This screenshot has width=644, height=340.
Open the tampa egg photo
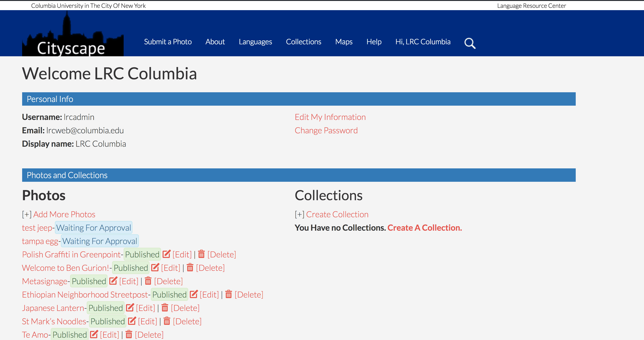(40, 241)
